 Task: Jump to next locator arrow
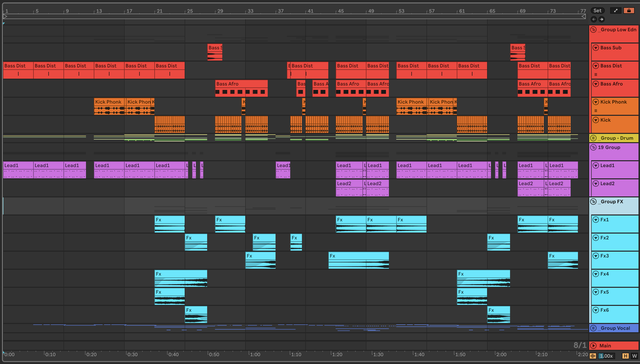click(601, 19)
